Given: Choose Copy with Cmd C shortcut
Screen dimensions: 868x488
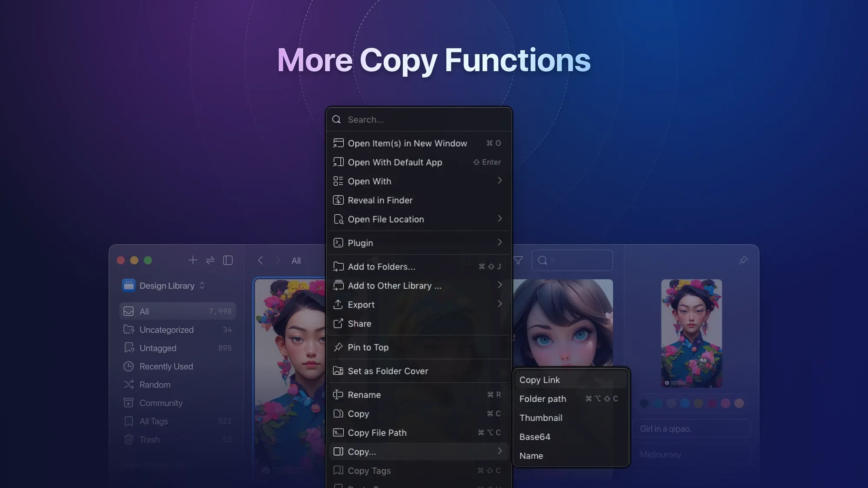Looking at the screenshot, I should 419,414.
